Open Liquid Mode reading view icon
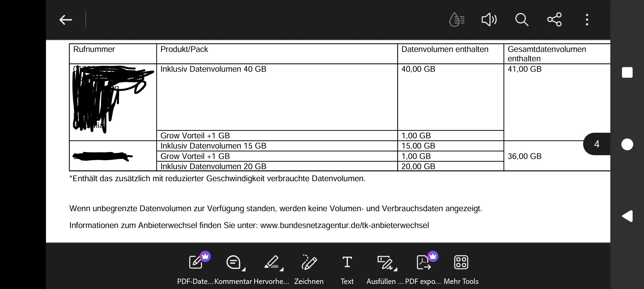The image size is (644, 289). 457,20
